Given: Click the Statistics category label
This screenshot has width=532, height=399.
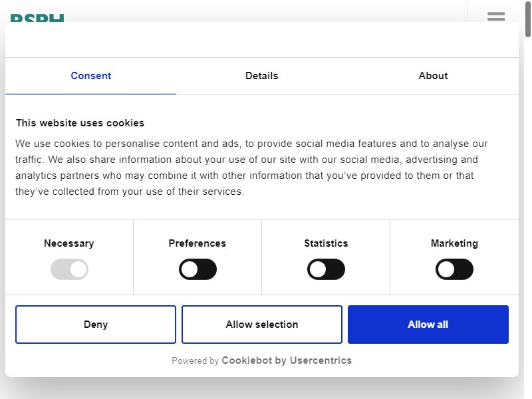Looking at the screenshot, I should point(326,243).
